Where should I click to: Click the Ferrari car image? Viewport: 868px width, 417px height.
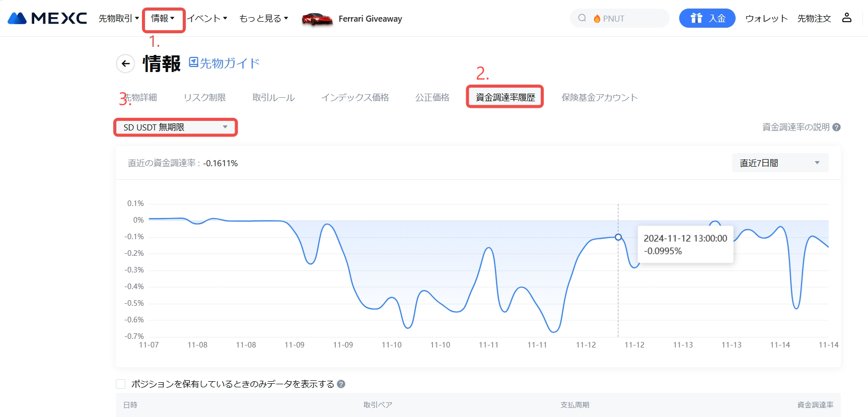(x=317, y=19)
